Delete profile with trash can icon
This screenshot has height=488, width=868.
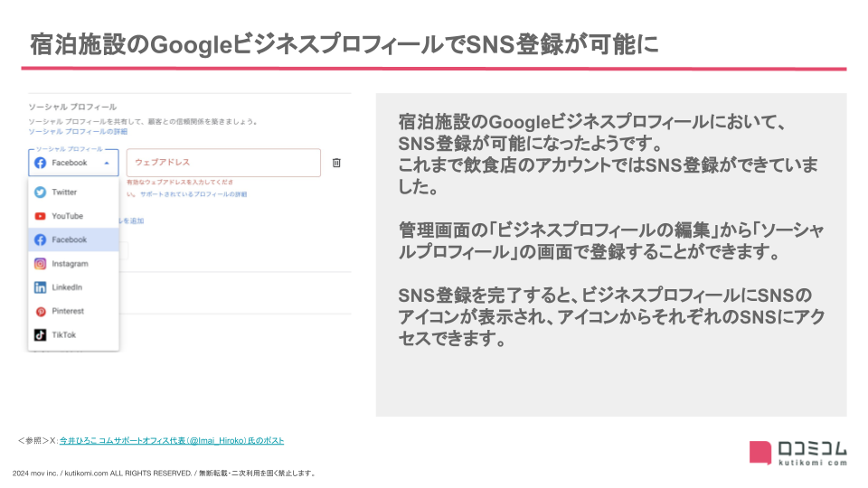(x=336, y=163)
